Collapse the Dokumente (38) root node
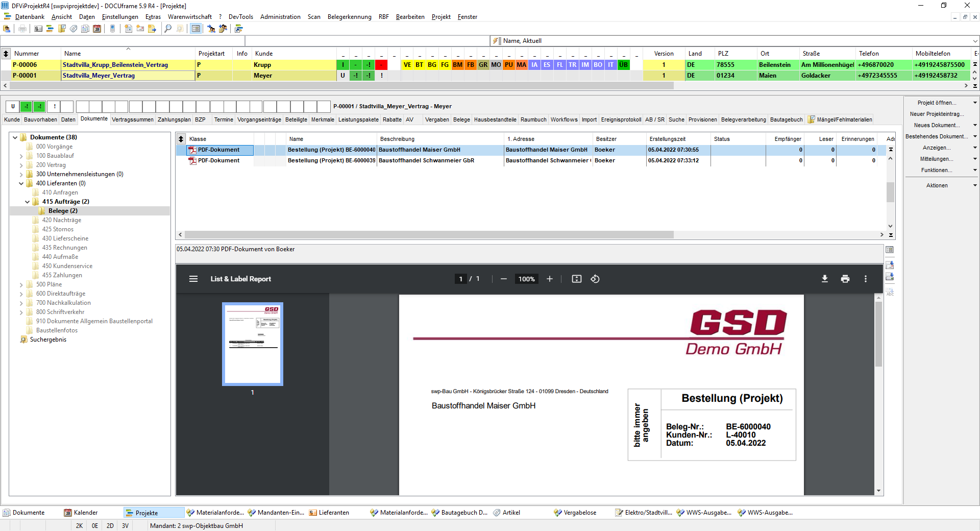The image size is (980, 531). (15, 137)
